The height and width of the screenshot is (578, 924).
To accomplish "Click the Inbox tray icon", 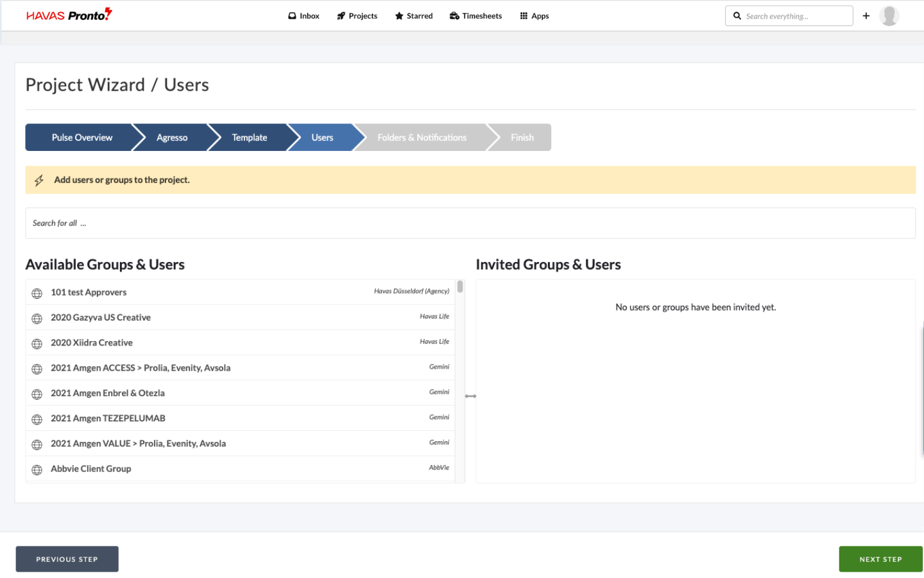I will (292, 16).
